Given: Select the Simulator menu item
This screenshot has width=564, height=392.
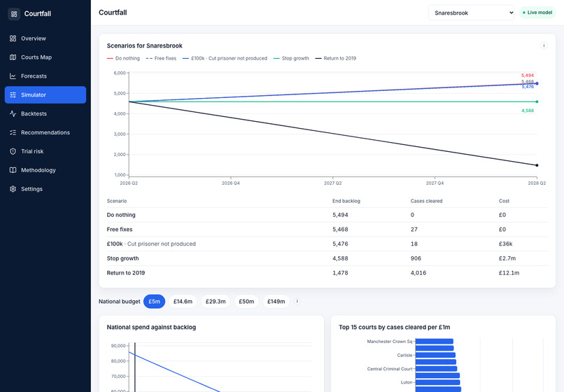Looking at the screenshot, I should coord(45,94).
